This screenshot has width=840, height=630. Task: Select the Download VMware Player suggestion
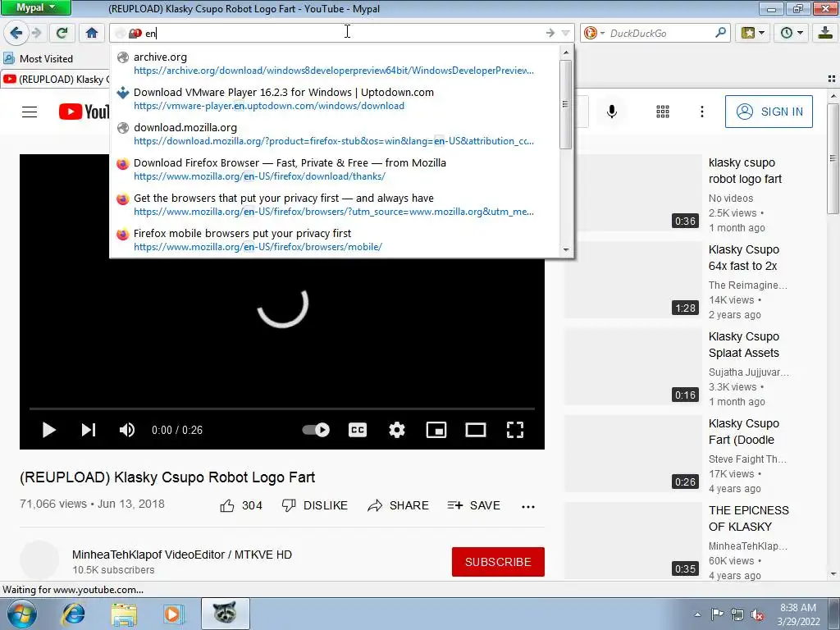335,98
